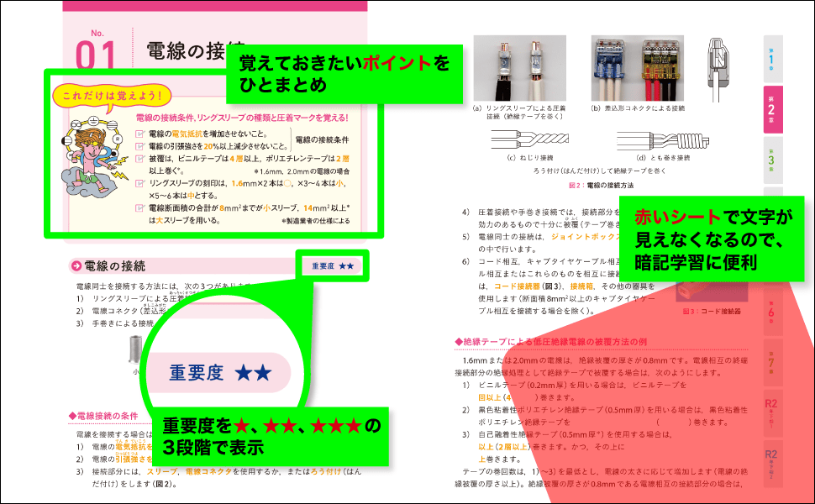Click the orange word コード接続器 in item 6
This screenshot has width=815, height=504.
click(x=517, y=286)
